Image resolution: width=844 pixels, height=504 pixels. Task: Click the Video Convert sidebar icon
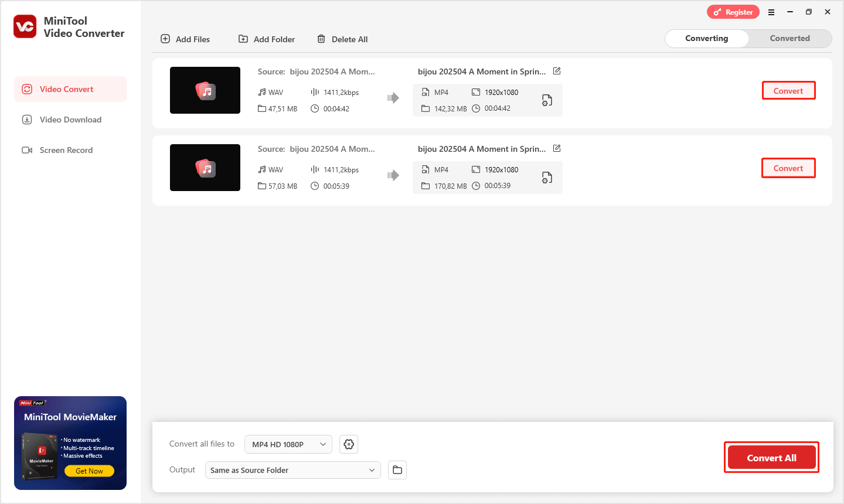[x=27, y=89]
